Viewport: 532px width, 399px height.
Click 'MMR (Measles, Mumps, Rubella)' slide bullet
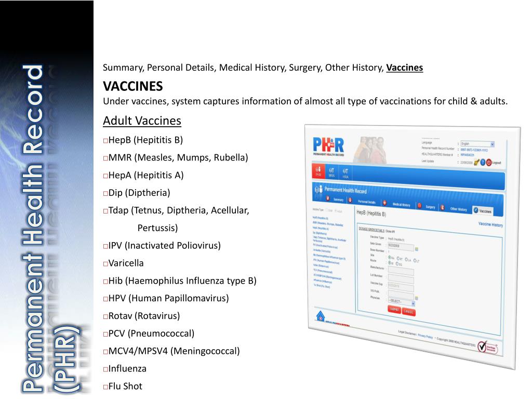[x=178, y=157]
